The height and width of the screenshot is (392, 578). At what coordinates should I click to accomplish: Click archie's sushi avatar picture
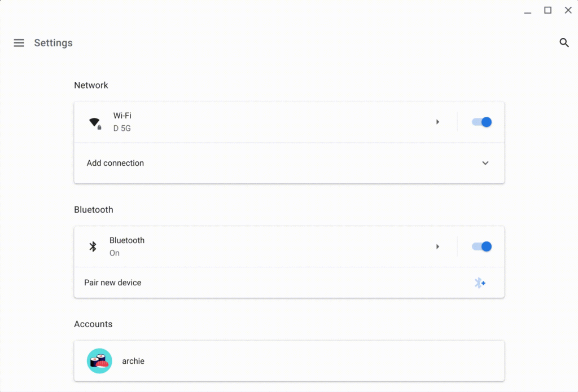coord(99,361)
